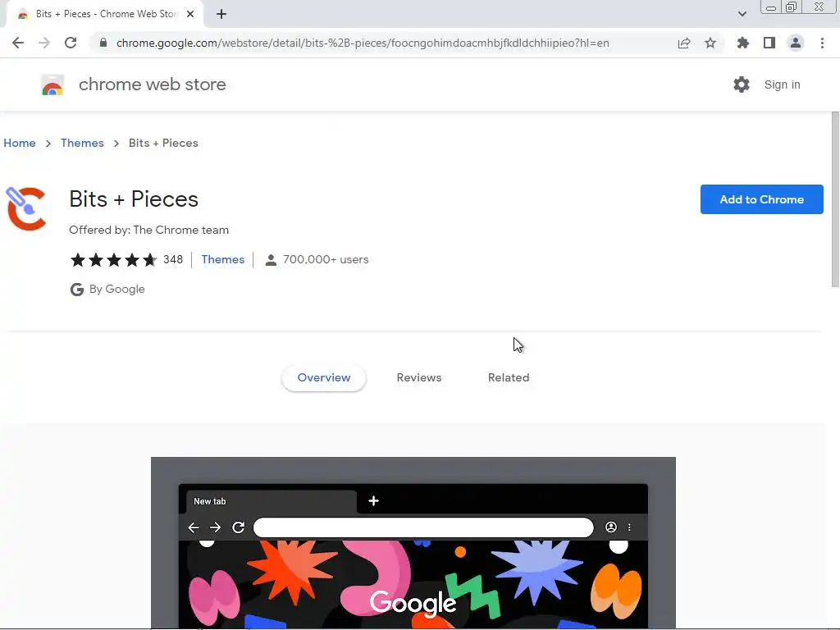Switch to the Related tab

coord(509,377)
